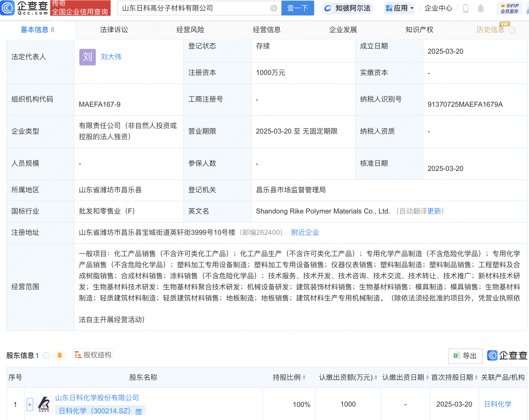
Task: Select organization code MAEFA167-9
Action: coord(100,104)
